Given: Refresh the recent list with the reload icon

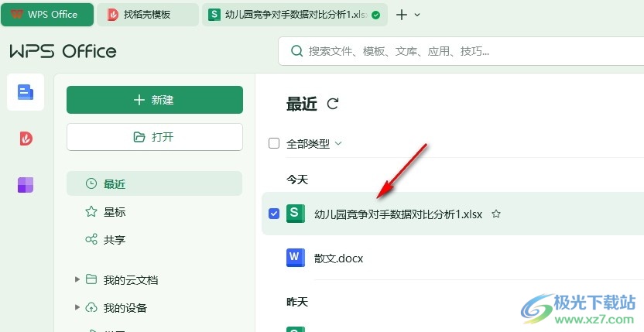Looking at the screenshot, I should 332,104.
